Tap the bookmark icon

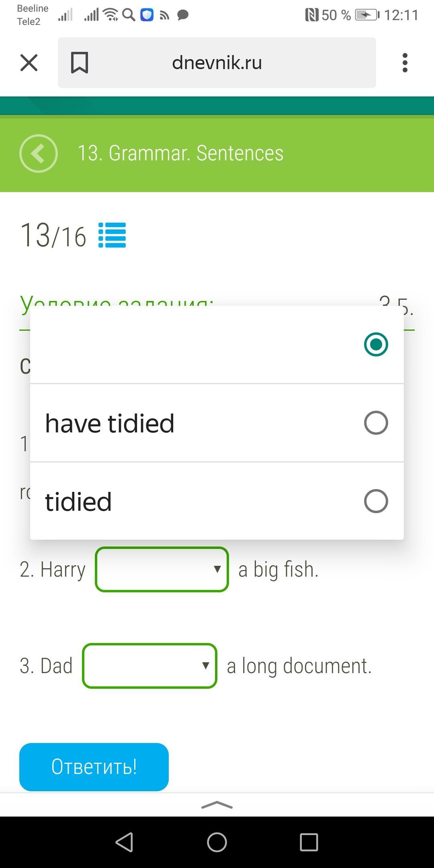tap(79, 63)
